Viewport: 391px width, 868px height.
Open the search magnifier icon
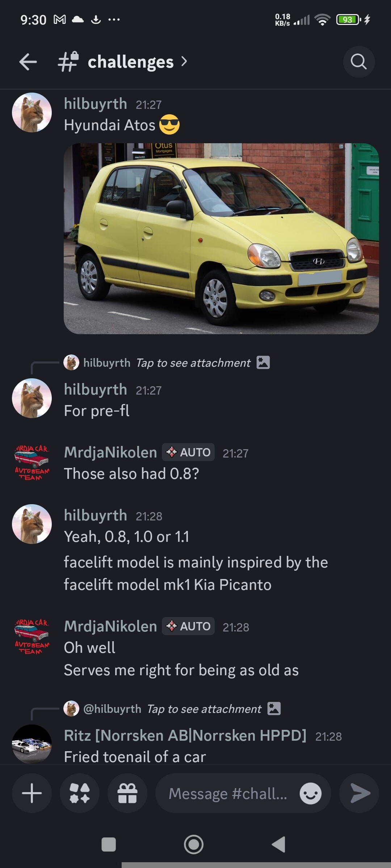(359, 62)
